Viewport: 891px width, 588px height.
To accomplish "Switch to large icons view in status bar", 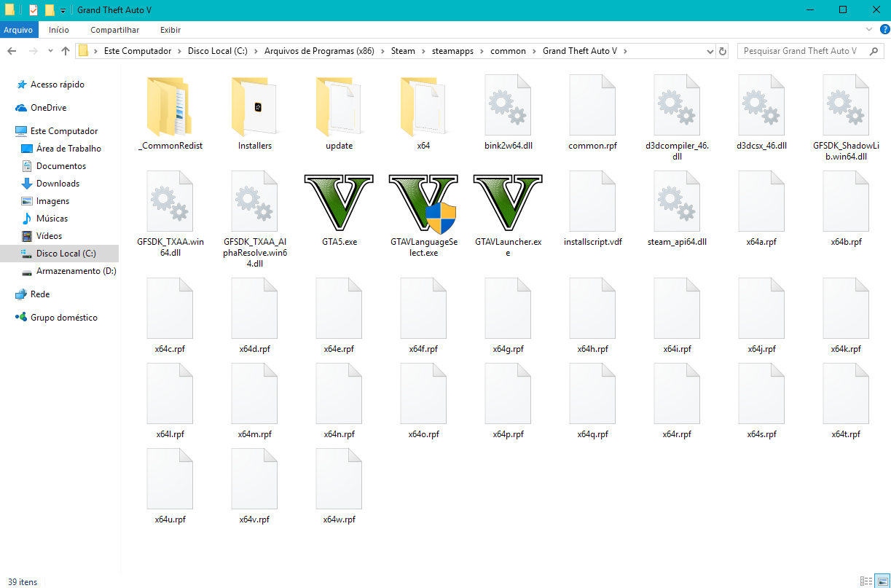I will [x=881, y=581].
